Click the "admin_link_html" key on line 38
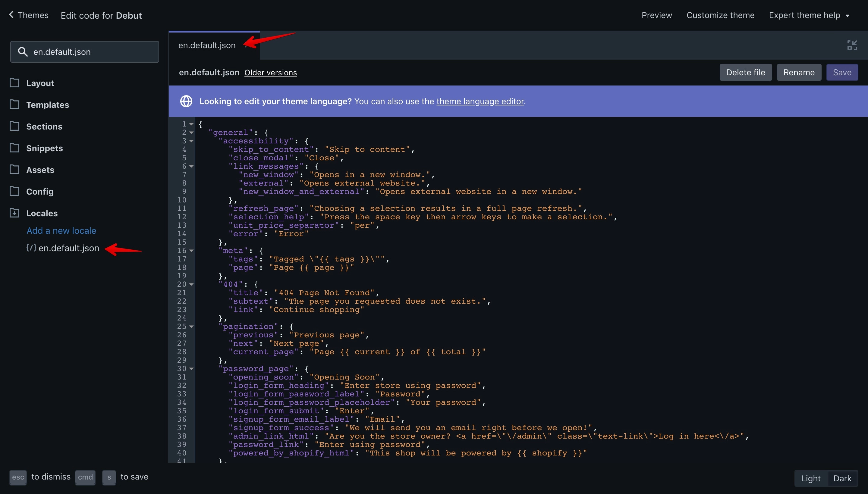 271,436
